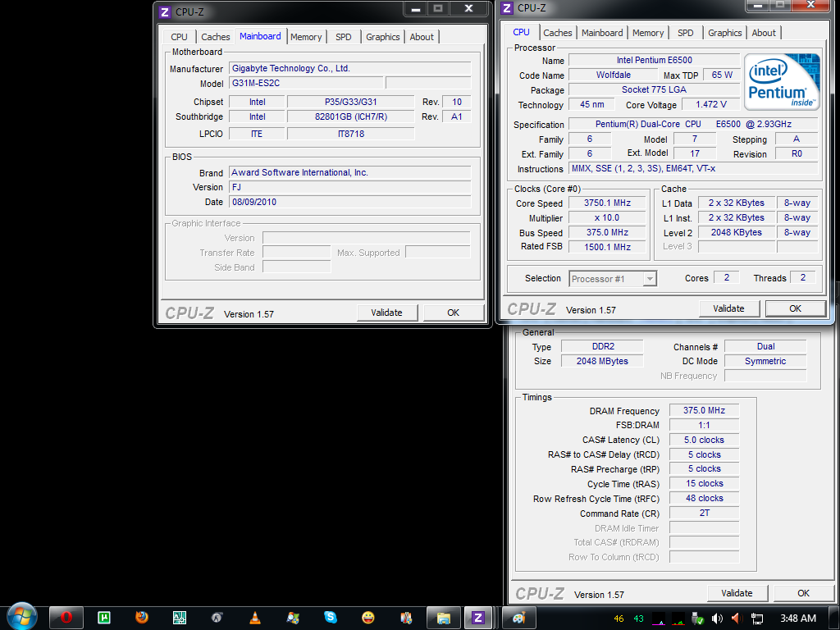The height and width of the screenshot is (630, 840).
Task: Open SPD tab in Mainboard window
Action: pos(344,37)
